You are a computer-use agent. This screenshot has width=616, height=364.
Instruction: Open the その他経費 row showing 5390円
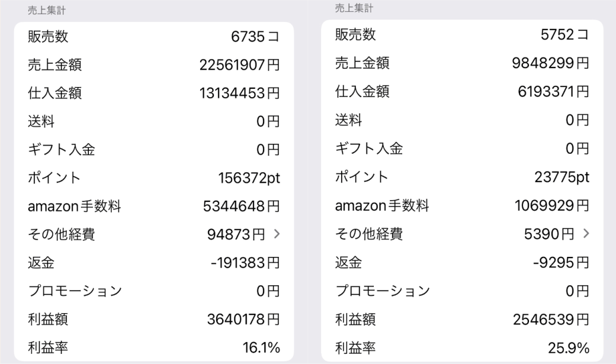(462, 234)
